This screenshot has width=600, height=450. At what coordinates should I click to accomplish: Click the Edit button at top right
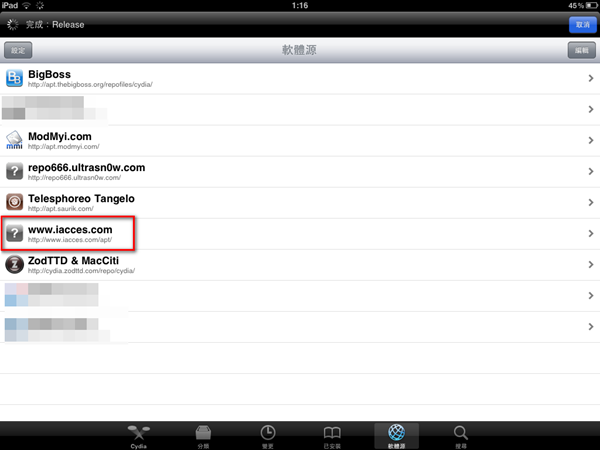coord(582,50)
